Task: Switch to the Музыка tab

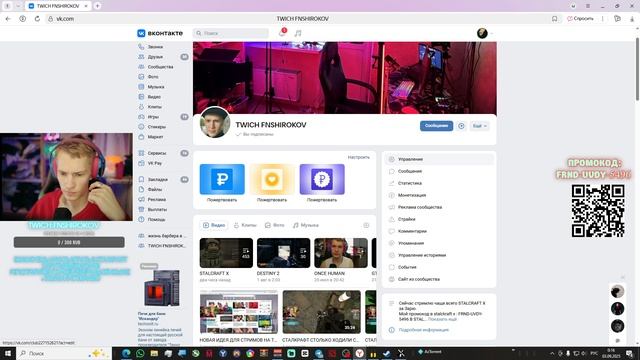Action: pyautogui.click(x=305, y=225)
